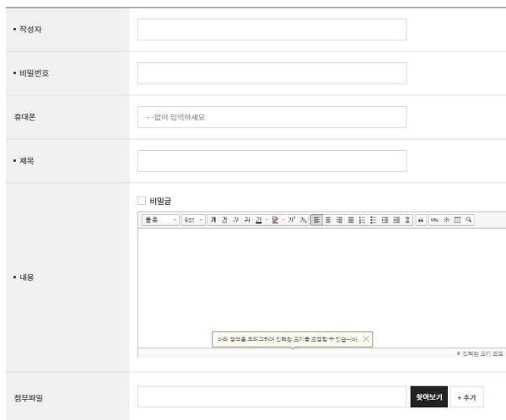Click the + 추가 add file button
The image size is (506, 420).
click(466, 397)
